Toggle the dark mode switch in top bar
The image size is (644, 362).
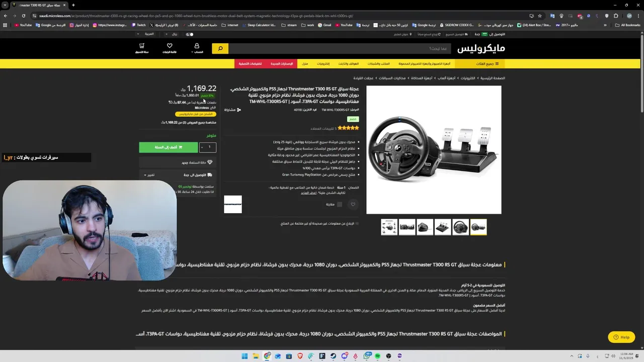point(190,34)
